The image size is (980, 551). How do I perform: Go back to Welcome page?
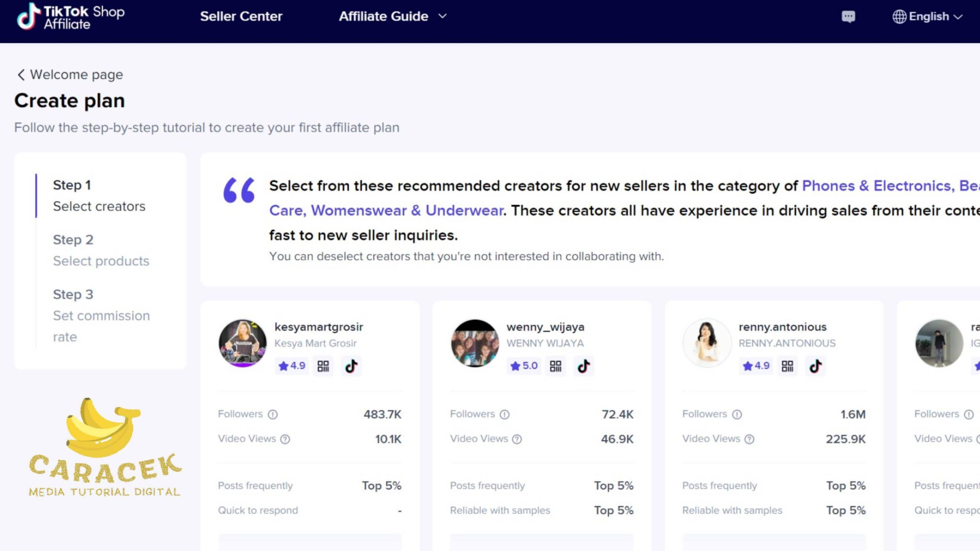[x=70, y=75]
